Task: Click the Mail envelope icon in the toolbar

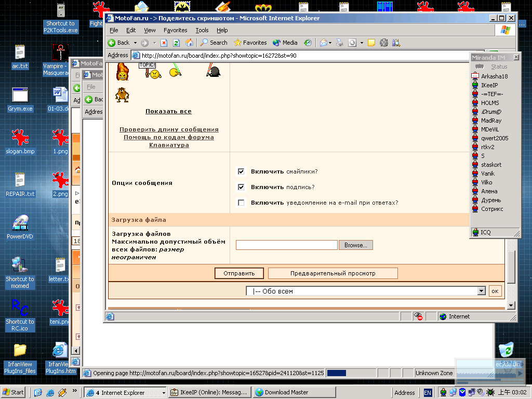Action: pos(324,43)
